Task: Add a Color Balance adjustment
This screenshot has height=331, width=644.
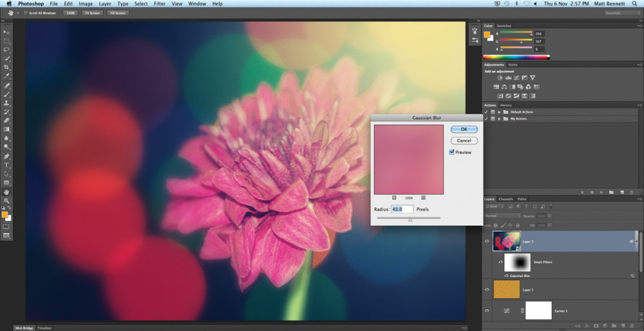Action: (504, 87)
